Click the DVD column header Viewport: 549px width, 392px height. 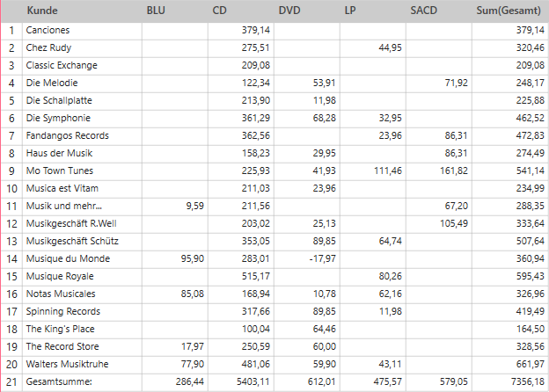pos(289,11)
